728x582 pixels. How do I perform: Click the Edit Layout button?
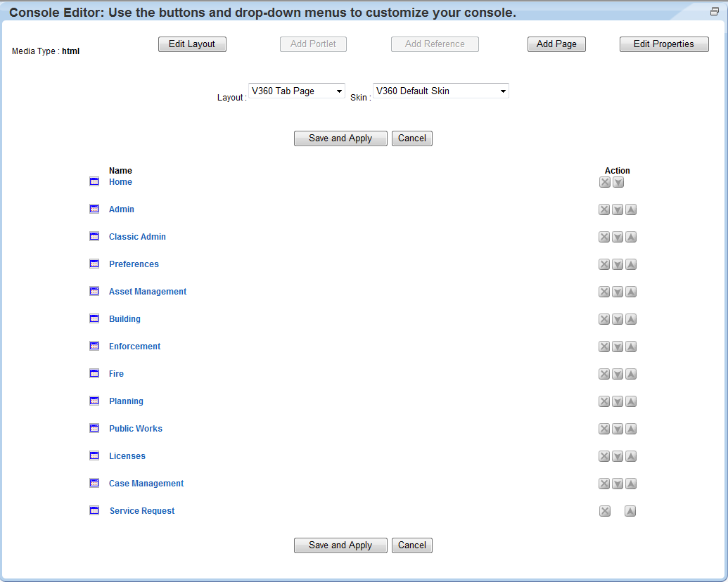click(192, 44)
